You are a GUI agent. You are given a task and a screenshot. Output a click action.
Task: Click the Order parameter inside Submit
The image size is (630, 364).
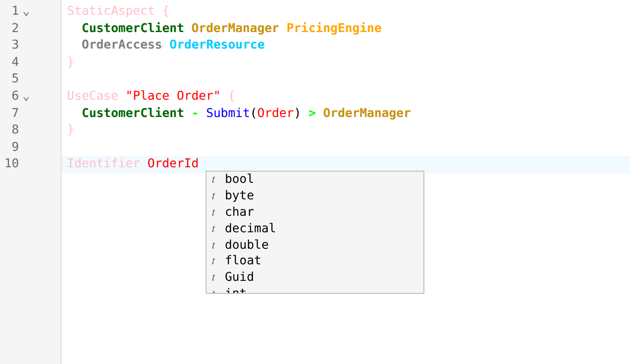coord(275,113)
